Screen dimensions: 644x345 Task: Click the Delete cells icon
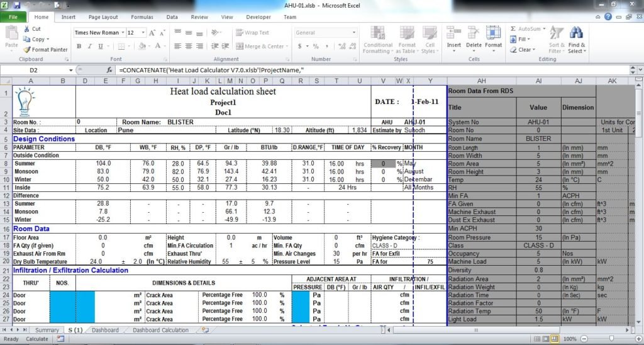click(474, 33)
